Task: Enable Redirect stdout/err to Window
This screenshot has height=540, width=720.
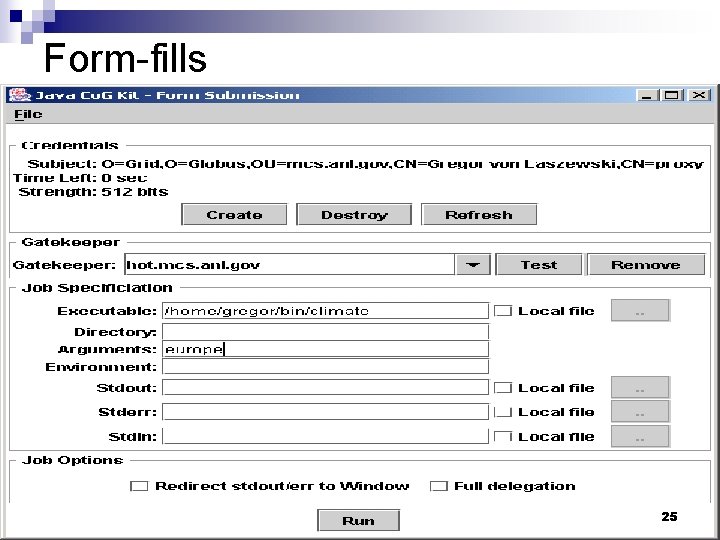Action: coord(139,486)
